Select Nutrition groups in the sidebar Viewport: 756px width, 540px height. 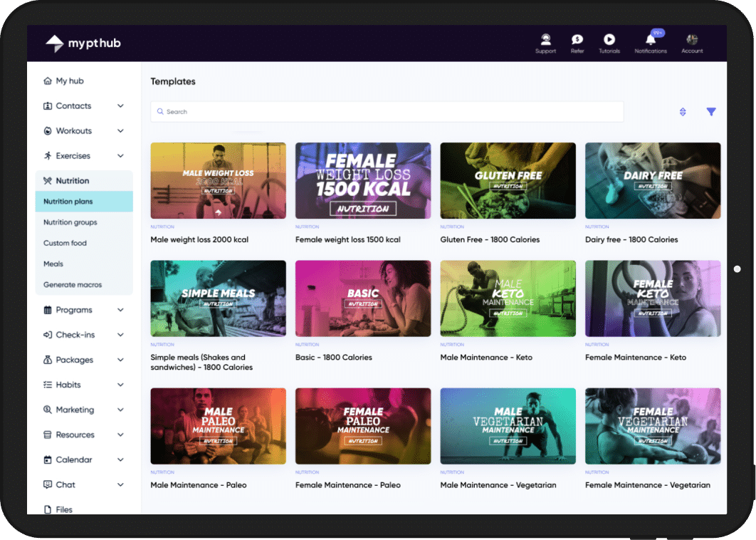[70, 222]
